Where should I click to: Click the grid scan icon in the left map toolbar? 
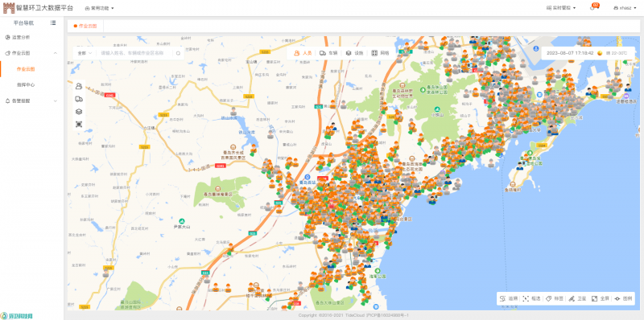[x=79, y=124]
